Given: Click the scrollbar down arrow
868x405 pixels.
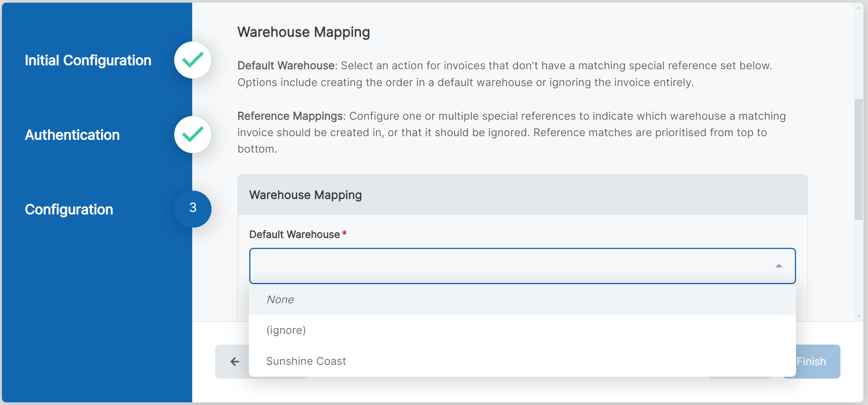Looking at the screenshot, I should 858,316.
